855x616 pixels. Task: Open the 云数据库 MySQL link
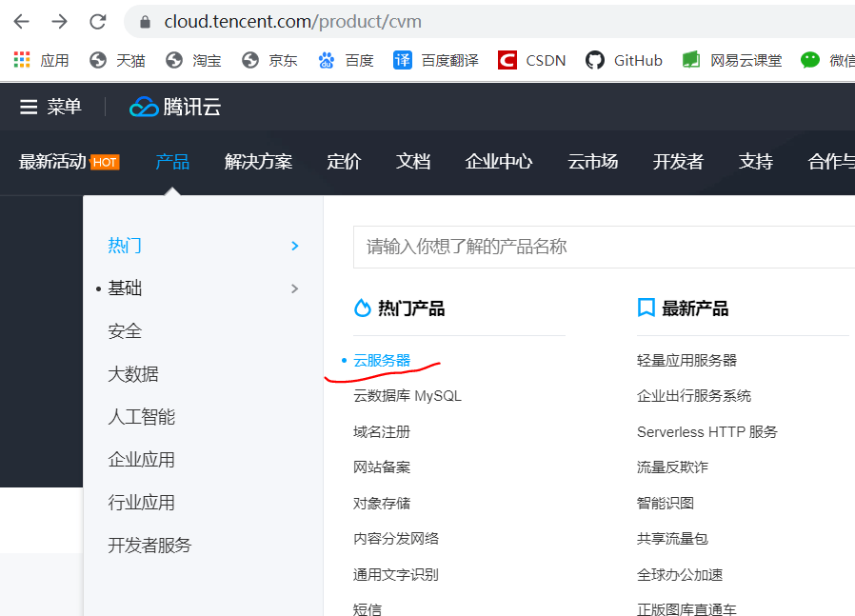click(408, 396)
